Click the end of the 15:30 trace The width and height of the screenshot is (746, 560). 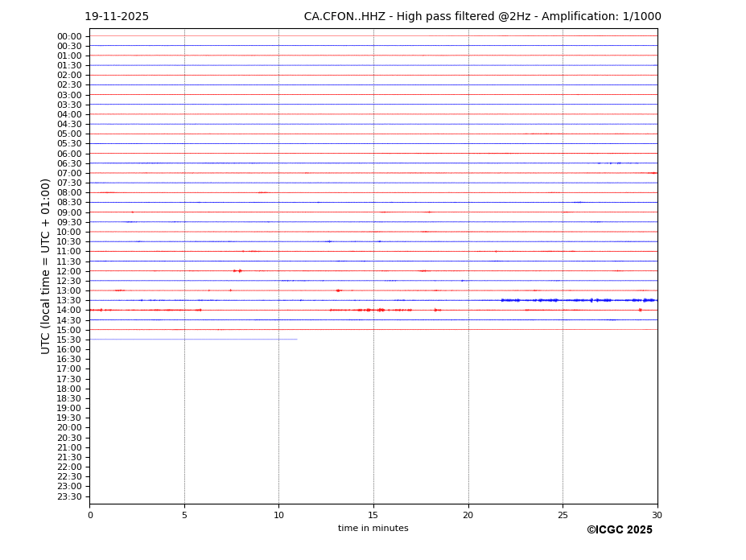point(296,339)
